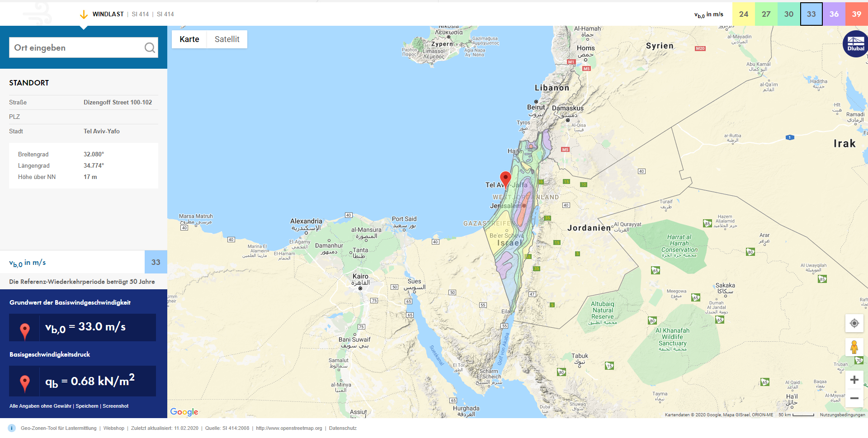This screenshot has height=438, width=868.
Task: Click the my-location crosshair button
Action: [854, 323]
